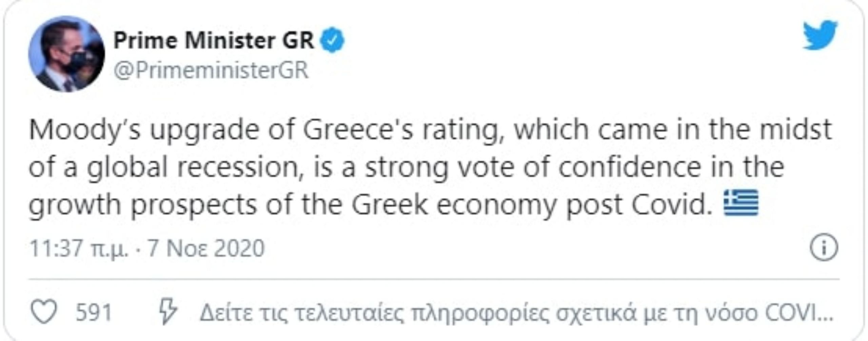This screenshot has height=341, width=868.
Task: Open the tweet info circle icon
Action: (824, 248)
